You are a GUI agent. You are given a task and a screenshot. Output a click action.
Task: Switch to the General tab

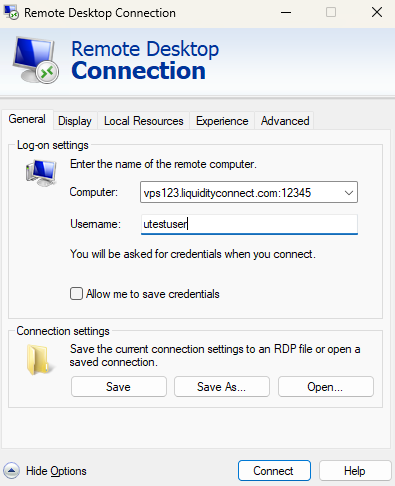tap(27, 119)
